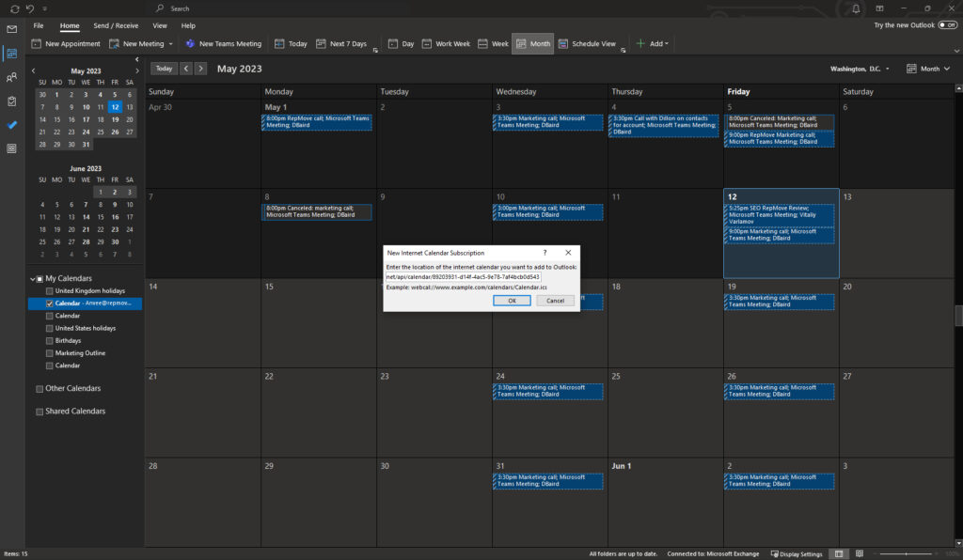Open the Customize Quick Access Toolbar dropdown
This screenshot has width=963, height=560.
[44, 8]
